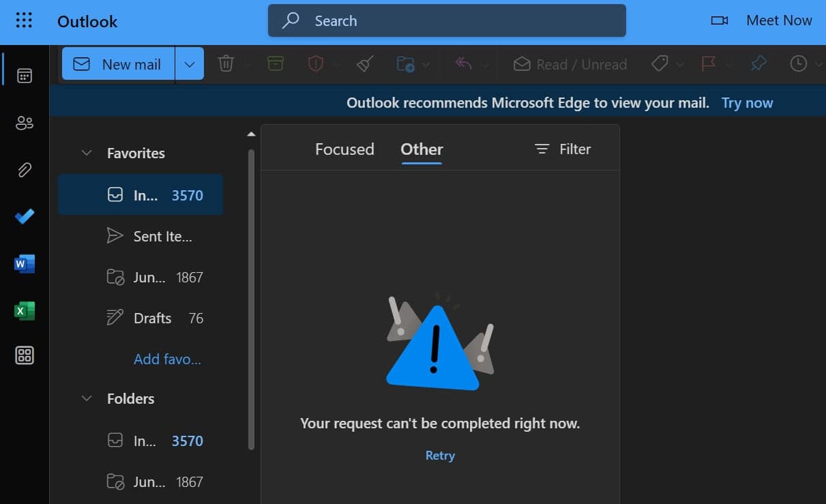
Task: Open the Calendar from the left rail
Action: pyautogui.click(x=25, y=76)
